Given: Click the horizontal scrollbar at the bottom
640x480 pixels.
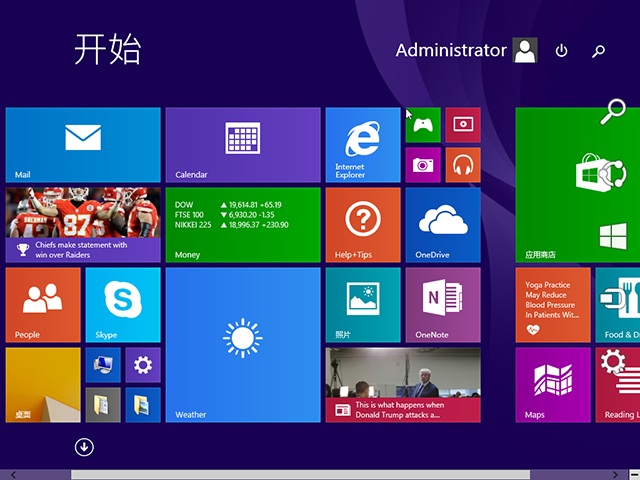Looking at the screenshot, I should point(300,474).
